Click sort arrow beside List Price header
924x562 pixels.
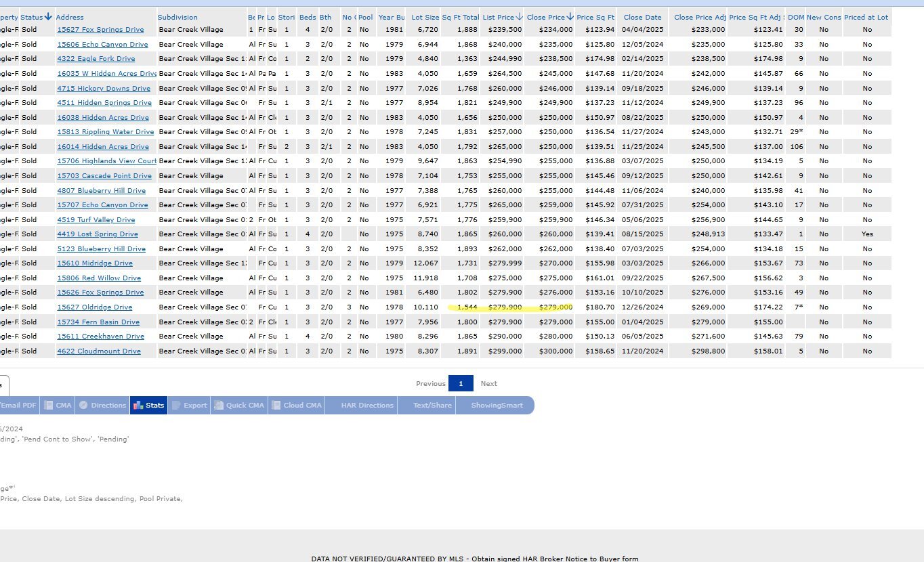click(520, 16)
